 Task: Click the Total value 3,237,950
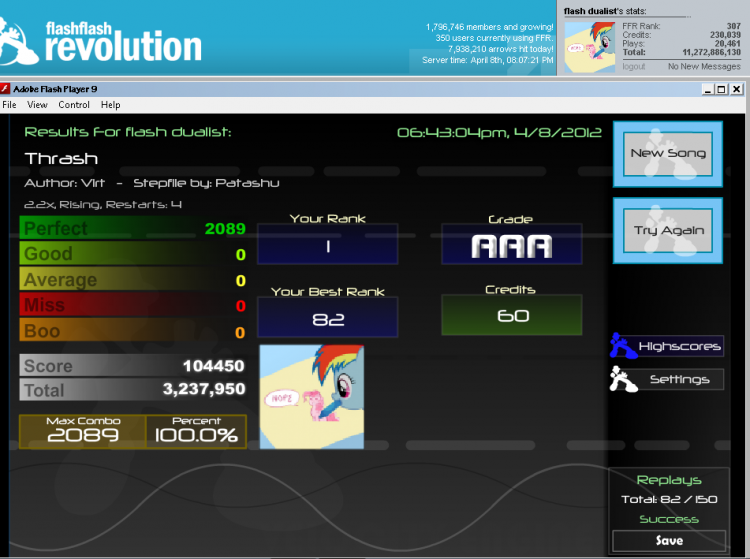tap(204, 389)
